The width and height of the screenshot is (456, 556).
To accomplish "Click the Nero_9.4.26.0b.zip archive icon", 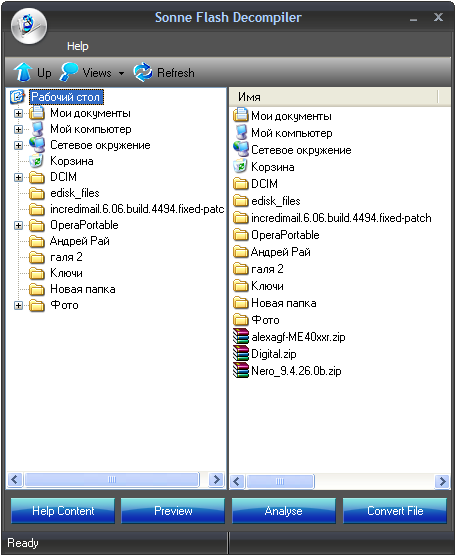I will tap(241, 371).
